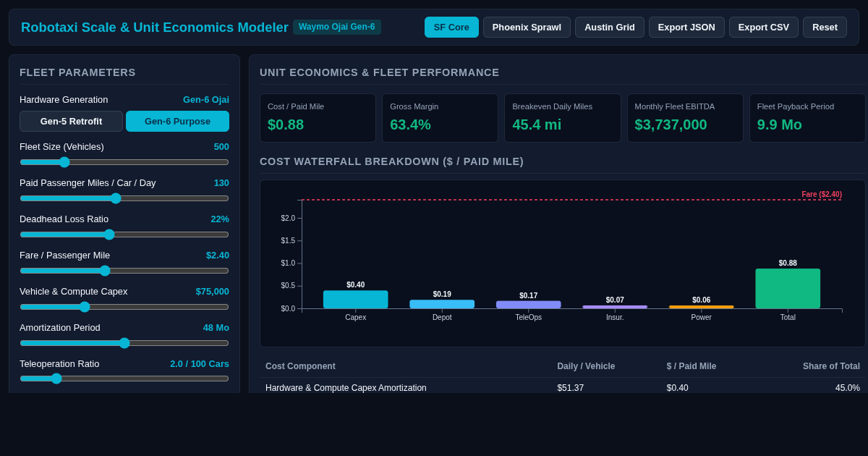The width and height of the screenshot is (868, 456).
Task: Adjust the Fare per Passenger Mile slider
Action: click(x=124, y=271)
